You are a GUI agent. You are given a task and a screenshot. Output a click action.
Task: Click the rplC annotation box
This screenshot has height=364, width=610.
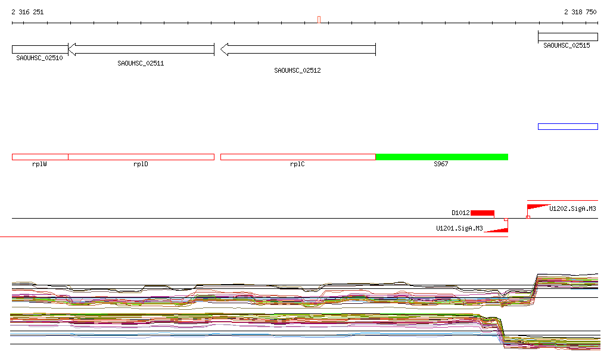point(298,157)
